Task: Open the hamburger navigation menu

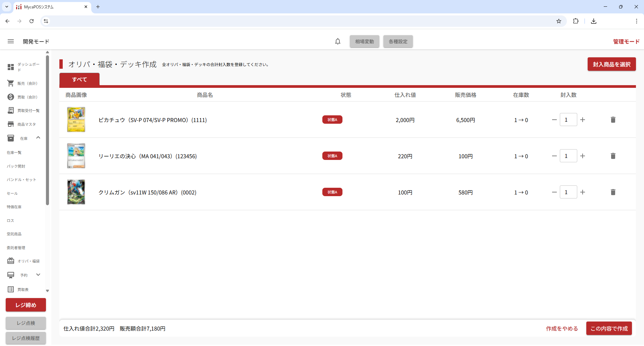Action: pyautogui.click(x=11, y=41)
